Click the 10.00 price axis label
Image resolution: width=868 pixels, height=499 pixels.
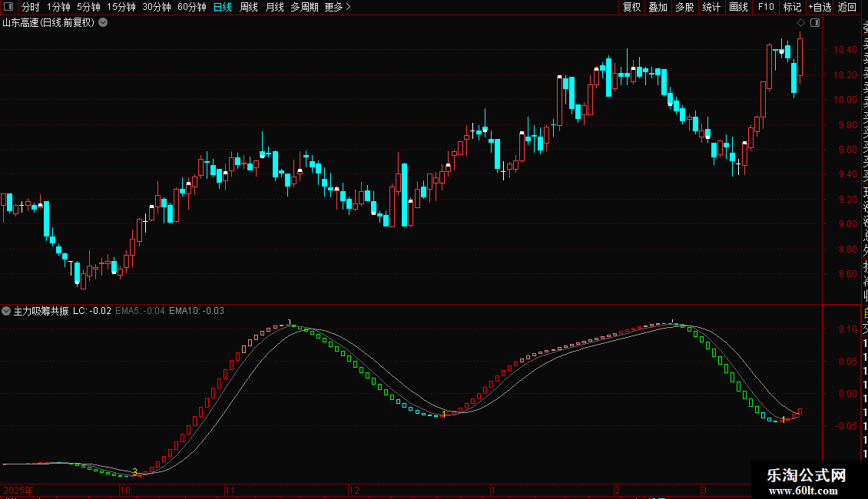845,100
